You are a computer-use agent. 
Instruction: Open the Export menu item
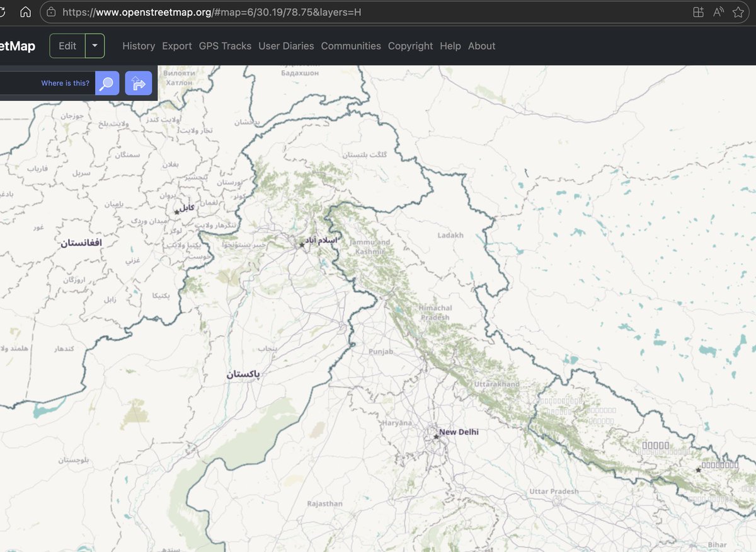point(177,46)
